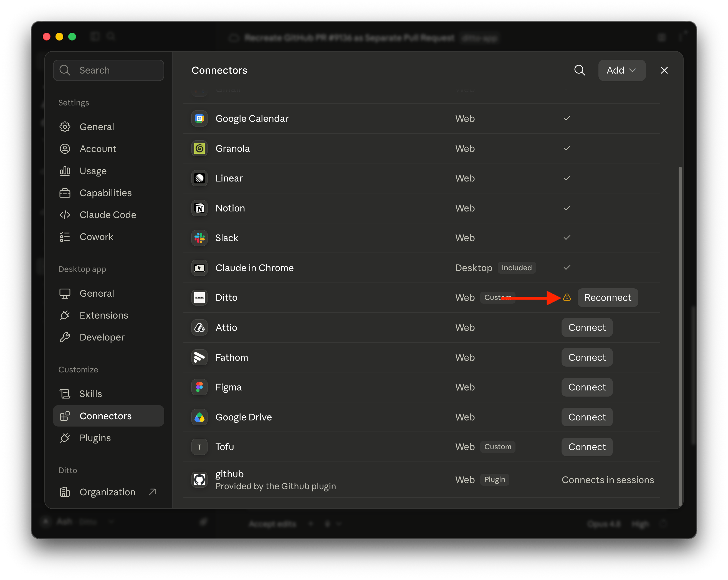This screenshot has width=728, height=580.
Task: Open General under Desktop app
Action: [108, 293]
